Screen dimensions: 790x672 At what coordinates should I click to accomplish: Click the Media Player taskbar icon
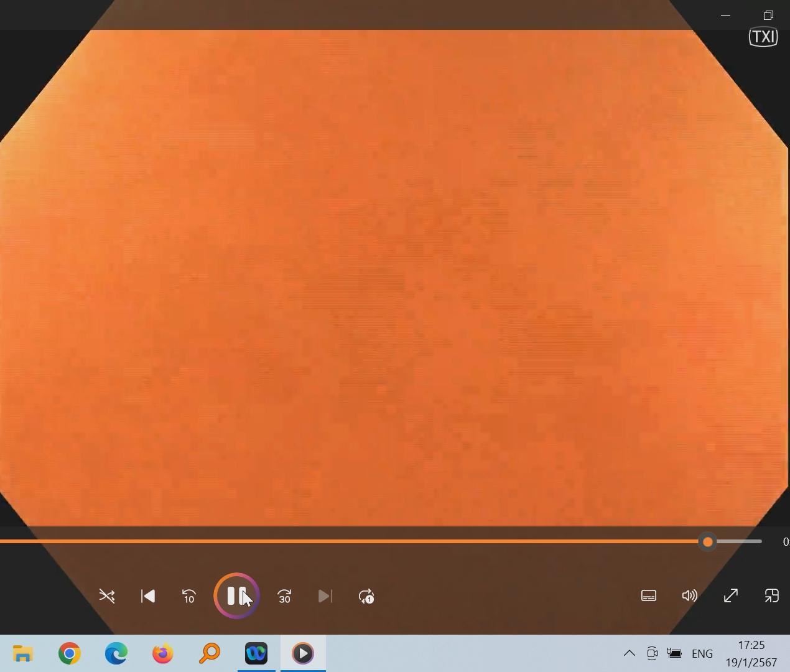[303, 653]
